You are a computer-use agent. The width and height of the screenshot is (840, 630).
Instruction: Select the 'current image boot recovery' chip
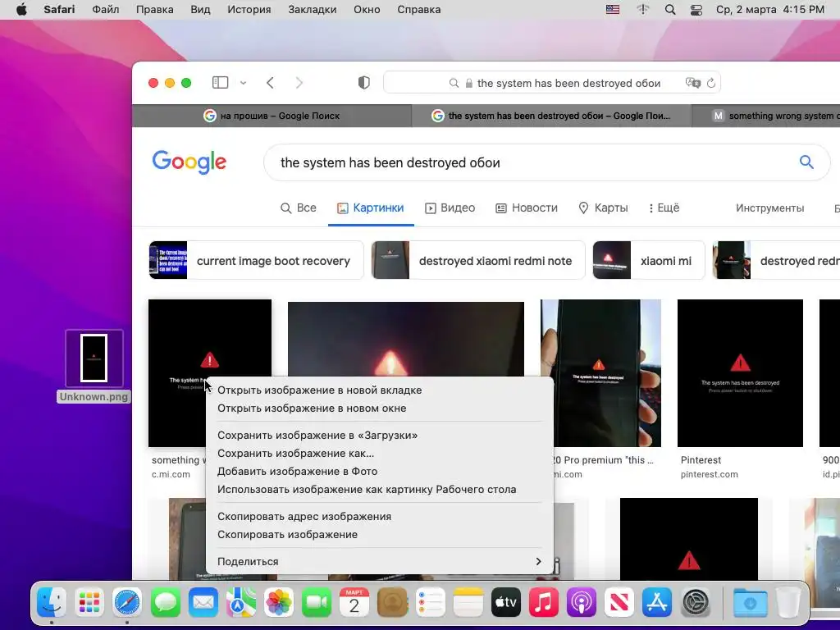point(256,260)
